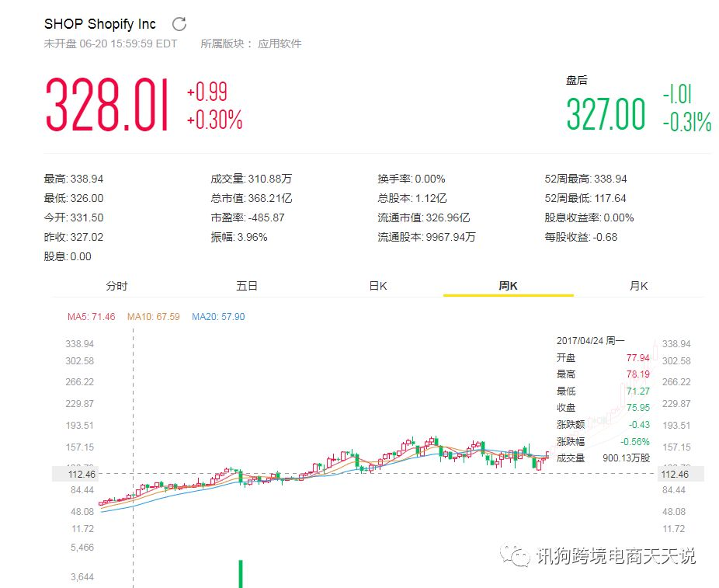Screen dimensions: 719x588
Task: Click the 未开盘 06-20 15:59:59 EDT status
Action: click(x=110, y=43)
